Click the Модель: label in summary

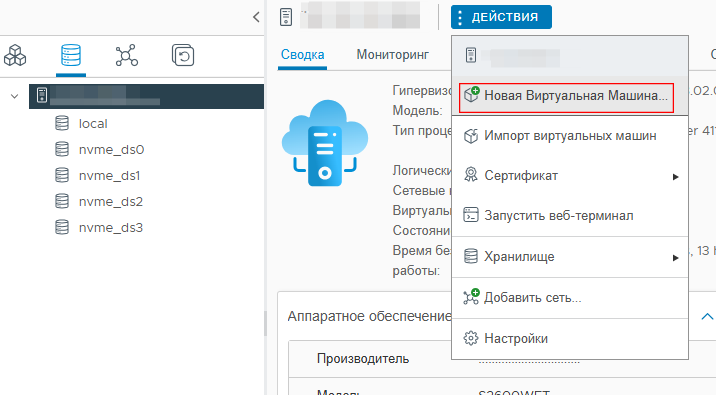point(417,111)
